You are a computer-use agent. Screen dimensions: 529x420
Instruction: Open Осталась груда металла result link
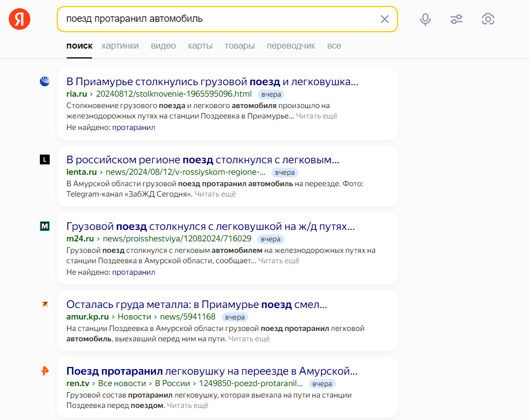coord(197,304)
